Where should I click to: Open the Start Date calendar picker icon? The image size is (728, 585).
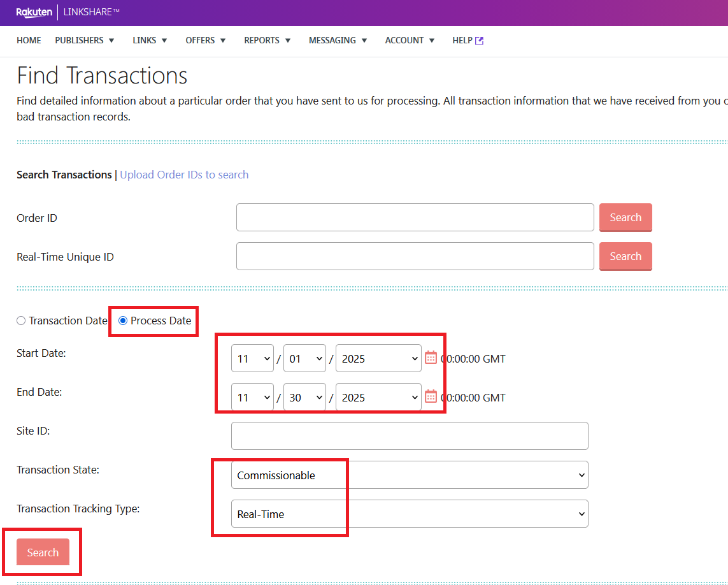click(x=431, y=357)
